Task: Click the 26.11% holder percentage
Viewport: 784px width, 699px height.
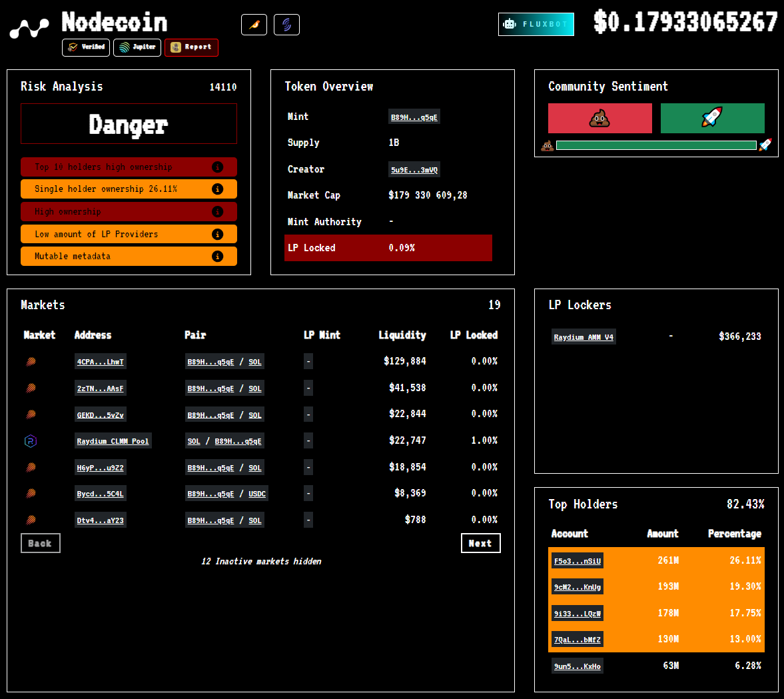Action: point(745,560)
